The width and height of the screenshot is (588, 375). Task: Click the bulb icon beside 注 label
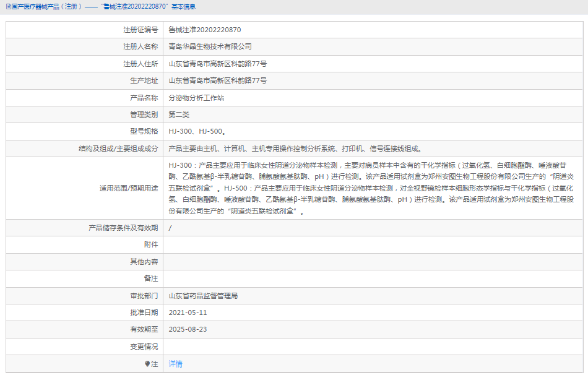pyautogui.click(x=147, y=364)
